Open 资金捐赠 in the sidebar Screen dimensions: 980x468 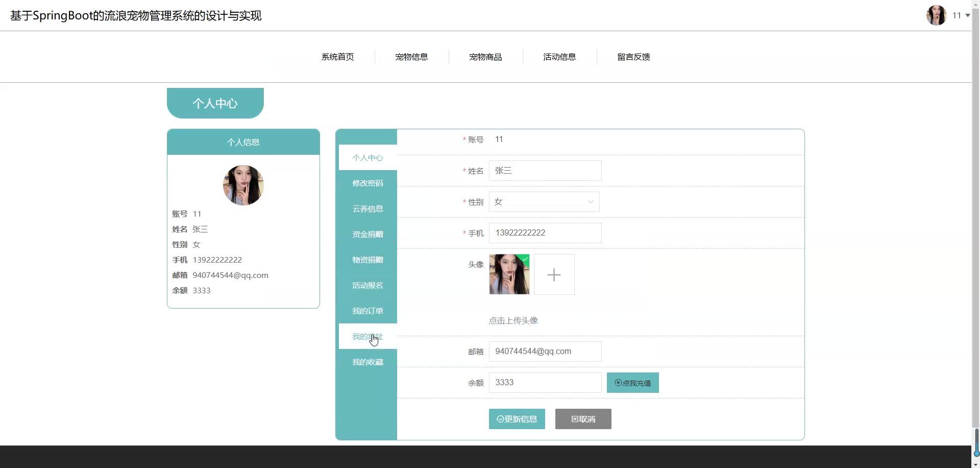367,234
